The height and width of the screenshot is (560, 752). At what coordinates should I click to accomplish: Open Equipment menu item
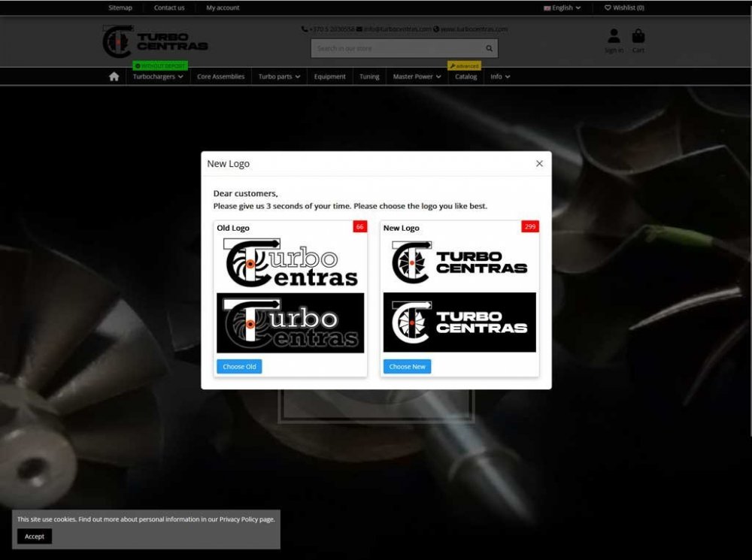coord(329,77)
